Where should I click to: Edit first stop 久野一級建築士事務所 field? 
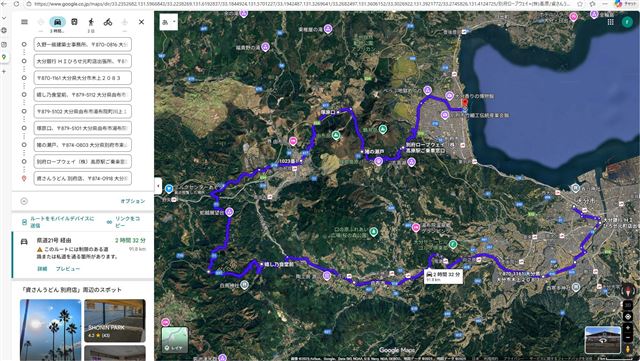tap(82, 44)
